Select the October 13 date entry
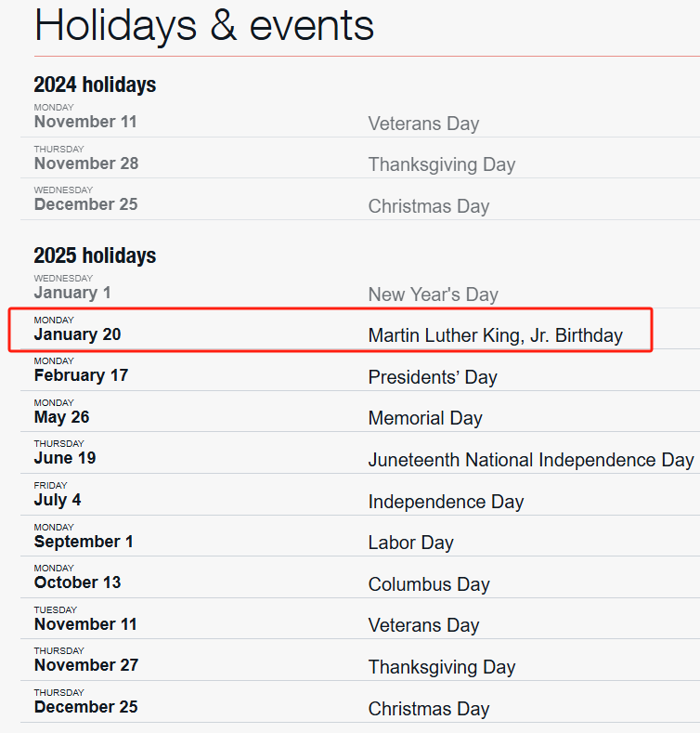The image size is (700, 733). [77, 582]
